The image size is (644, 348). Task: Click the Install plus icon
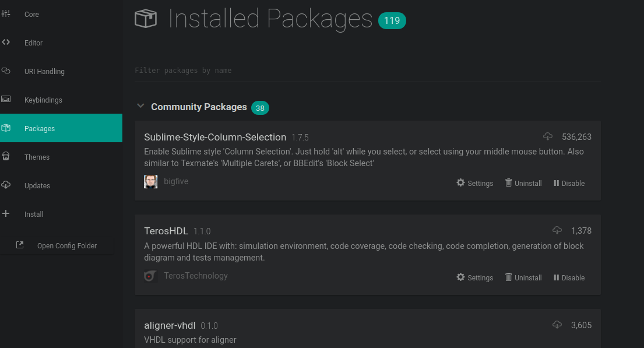pyautogui.click(x=6, y=213)
